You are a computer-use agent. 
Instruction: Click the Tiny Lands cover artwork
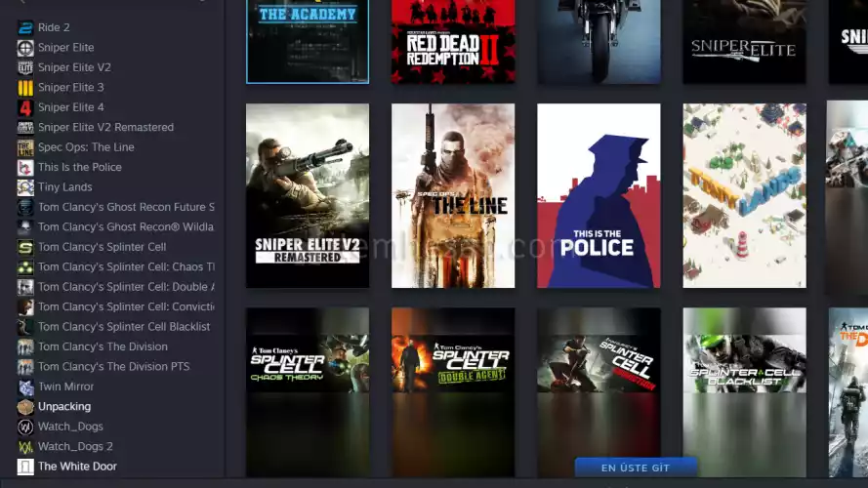pyautogui.click(x=744, y=196)
